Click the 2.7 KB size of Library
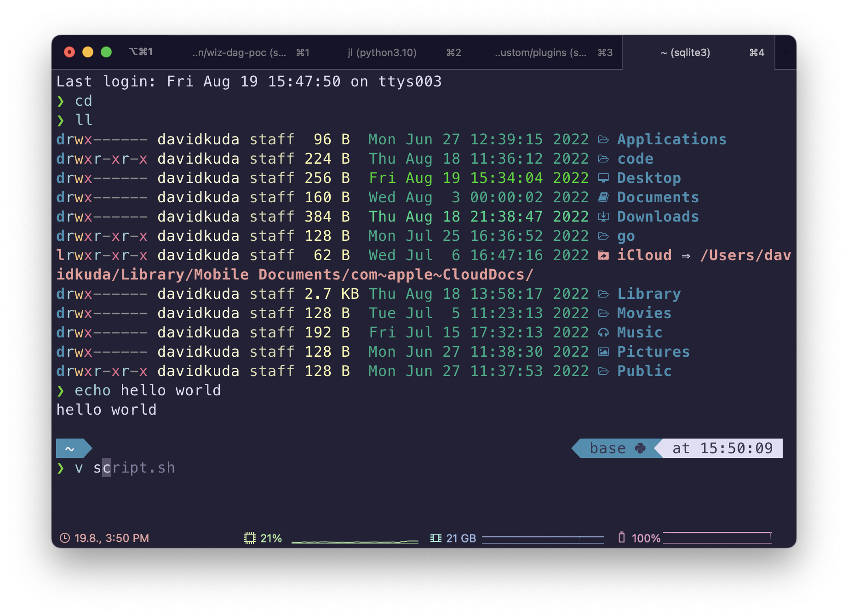Image resolution: width=848 pixels, height=616 pixels. click(332, 294)
